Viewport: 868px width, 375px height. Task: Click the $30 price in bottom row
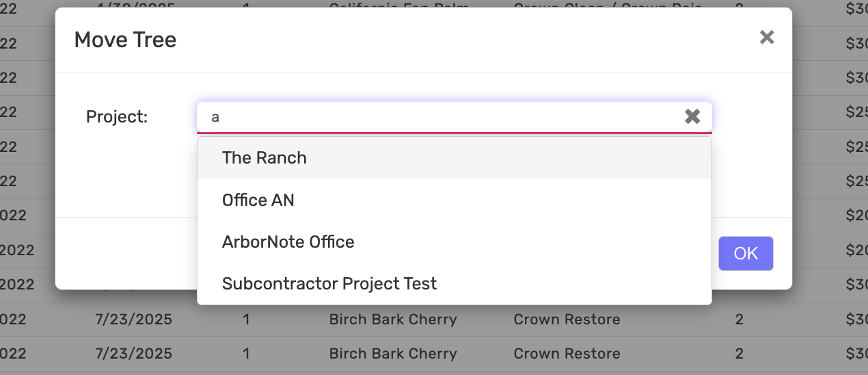tap(856, 354)
